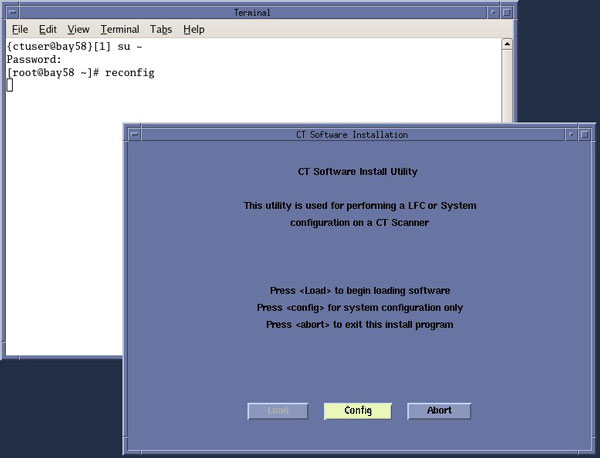Open the Edit menu in Terminal
Viewport: 600px width, 458px height.
coord(47,30)
